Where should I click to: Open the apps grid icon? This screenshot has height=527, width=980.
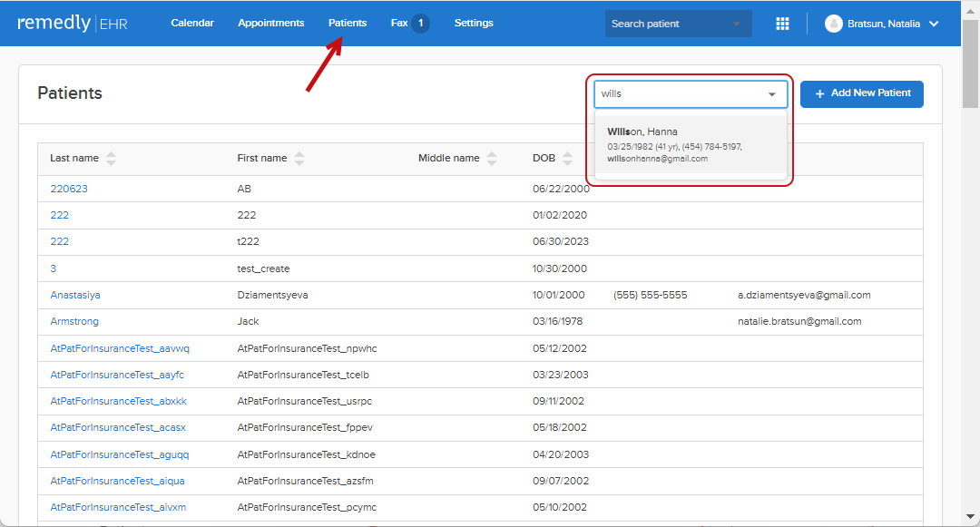click(x=782, y=24)
